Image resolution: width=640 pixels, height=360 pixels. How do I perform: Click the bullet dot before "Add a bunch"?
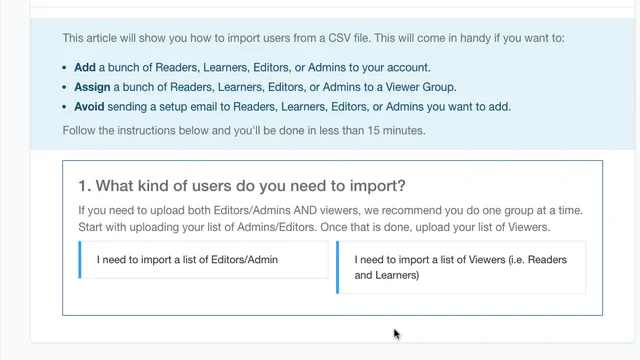(x=64, y=68)
